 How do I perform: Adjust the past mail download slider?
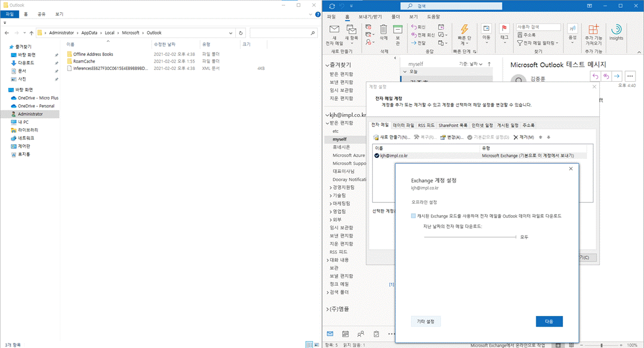[x=470, y=237]
